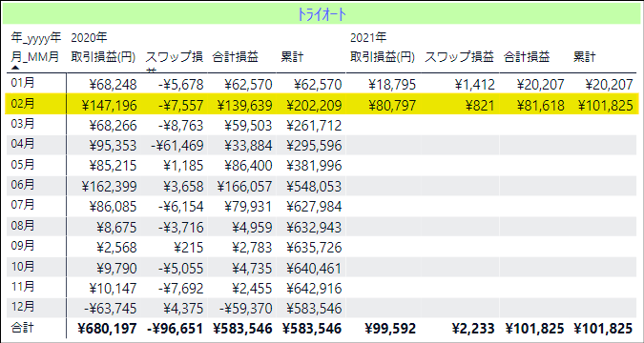The width and height of the screenshot is (644, 343).
Task: Click the ¥68,248 cell in 01月
Action: click(x=113, y=85)
